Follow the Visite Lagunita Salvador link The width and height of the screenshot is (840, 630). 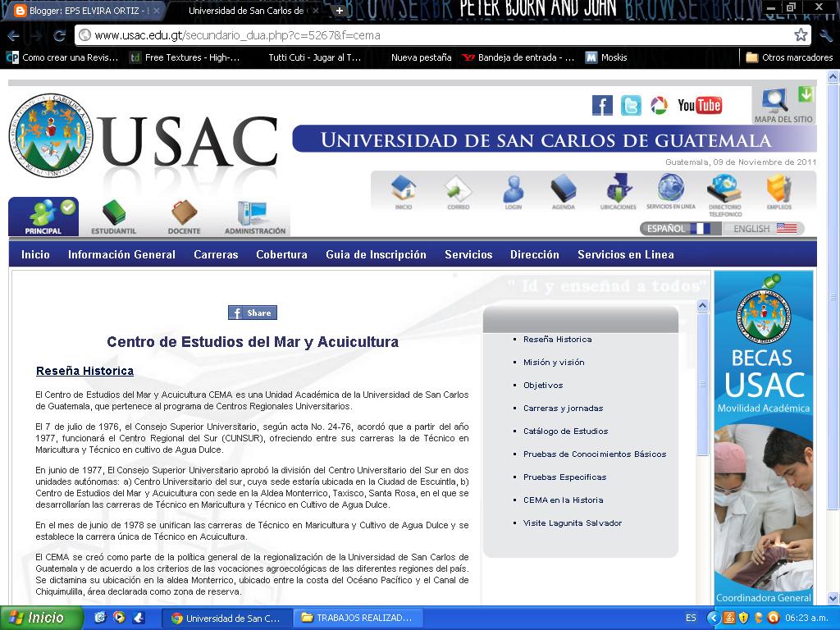pyautogui.click(x=573, y=523)
